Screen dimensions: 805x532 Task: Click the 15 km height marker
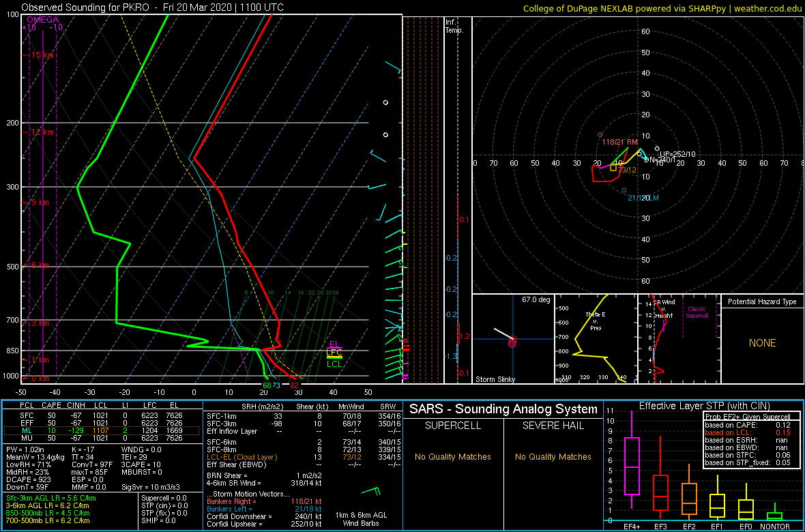(42, 55)
